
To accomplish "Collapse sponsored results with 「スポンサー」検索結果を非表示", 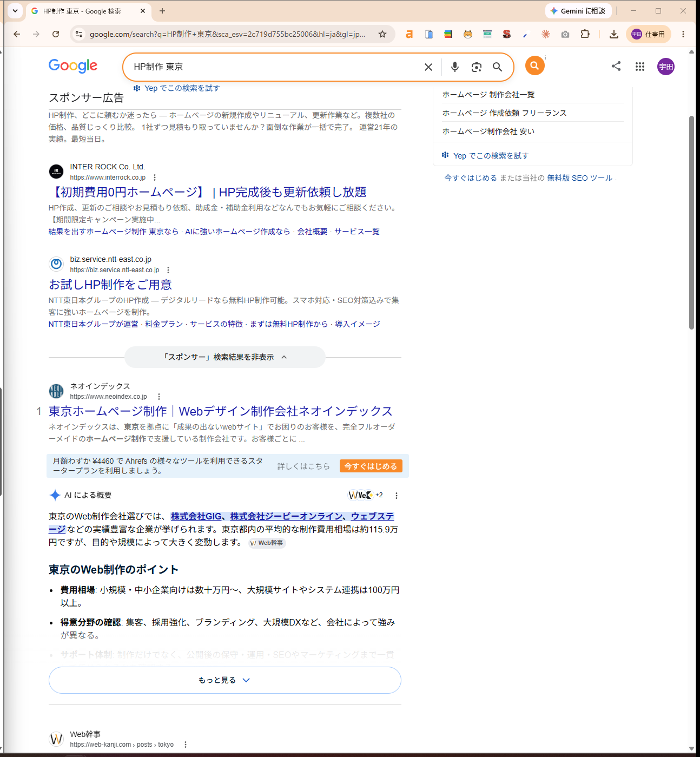I will 225,357.
